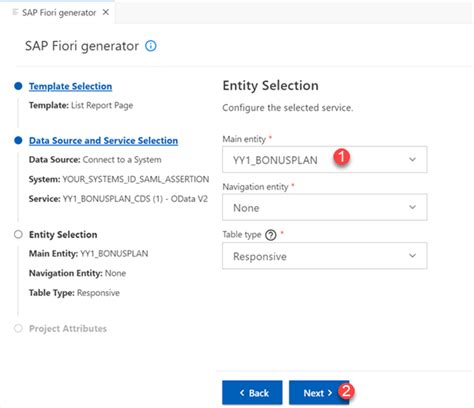Viewport: 474px width, 408px height.
Task: Click the tab's list icon before SAP Fiori generator
Action: (15, 12)
